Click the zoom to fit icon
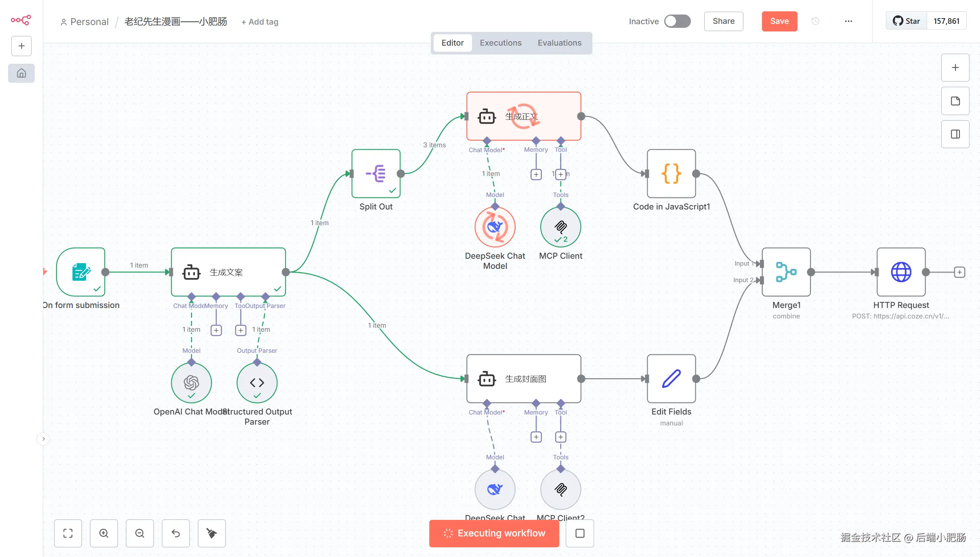Image resolution: width=980 pixels, height=557 pixels. click(x=68, y=533)
